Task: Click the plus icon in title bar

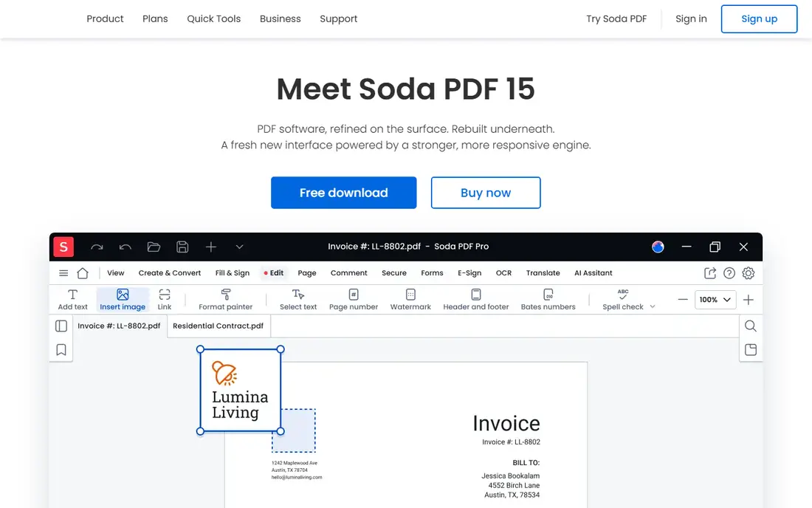Action: [x=211, y=247]
